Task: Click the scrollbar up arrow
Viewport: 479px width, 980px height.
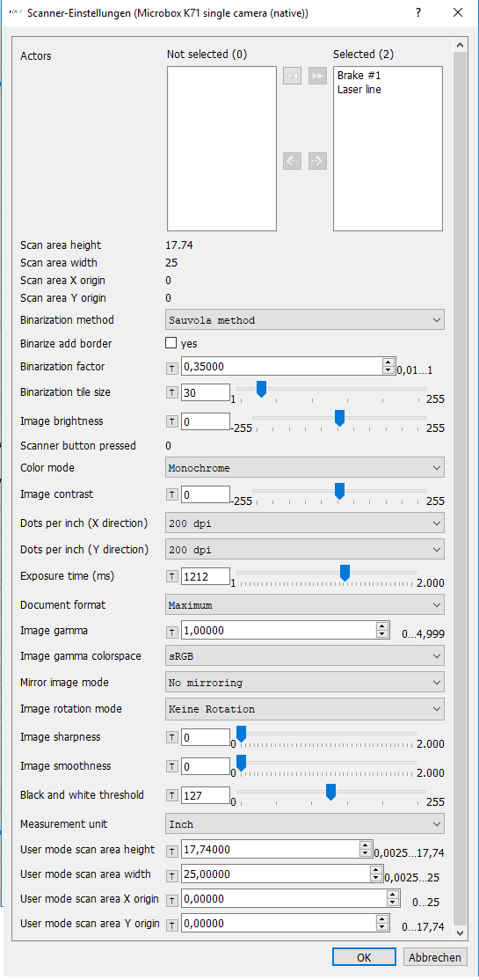Action: pos(460,45)
